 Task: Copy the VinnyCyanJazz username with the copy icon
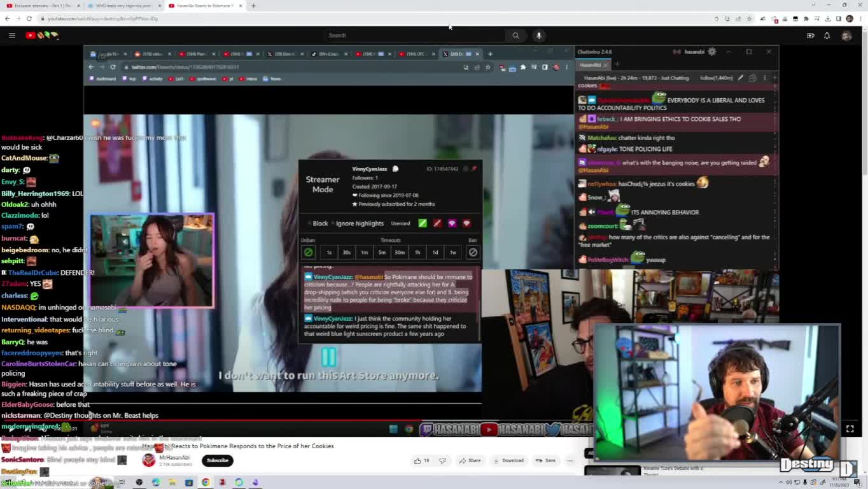point(395,169)
